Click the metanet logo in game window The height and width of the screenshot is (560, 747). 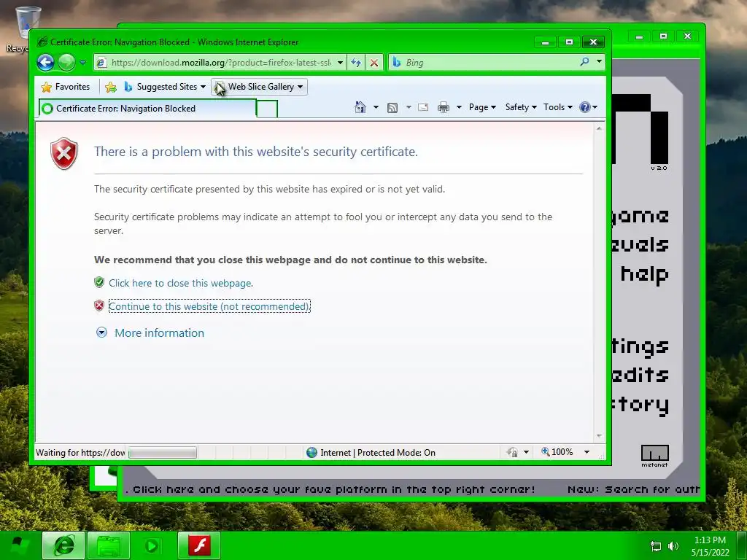(654, 455)
